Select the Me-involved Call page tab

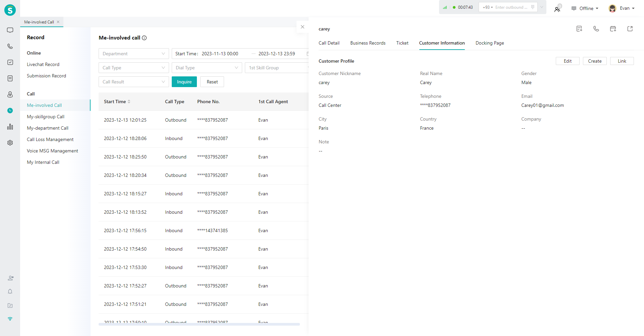tap(39, 22)
